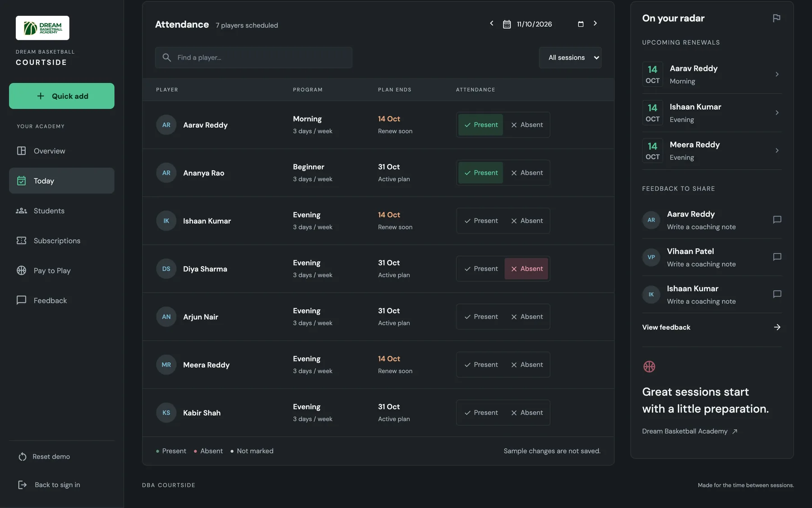The height and width of the screenshot is (508, 812).
Task: Mark Ananya Rao as Absent
Action: (x=526, y=173)
